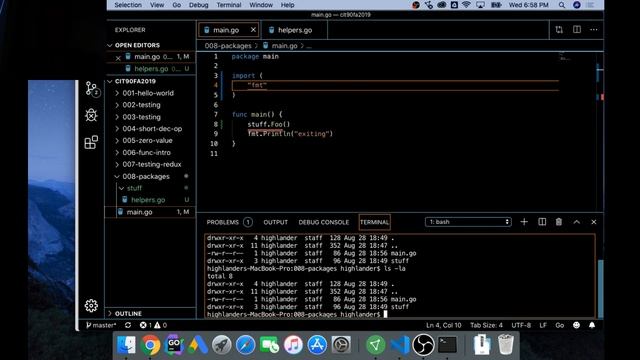Close the main.go editor tab

coord(253,30)
